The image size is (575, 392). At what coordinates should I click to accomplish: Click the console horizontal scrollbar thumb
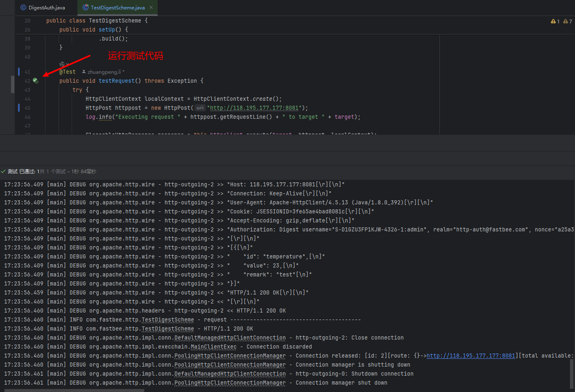(x=74, y=391)
